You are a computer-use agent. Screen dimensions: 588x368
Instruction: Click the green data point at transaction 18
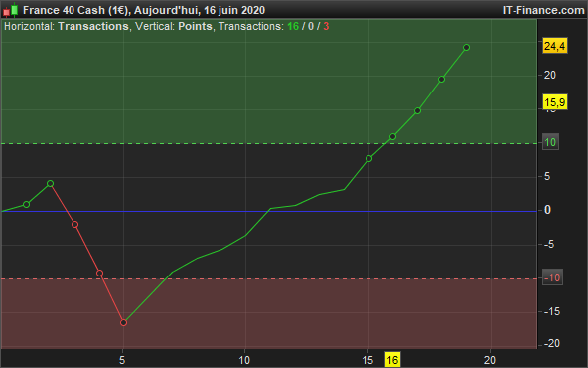(441, 80)
